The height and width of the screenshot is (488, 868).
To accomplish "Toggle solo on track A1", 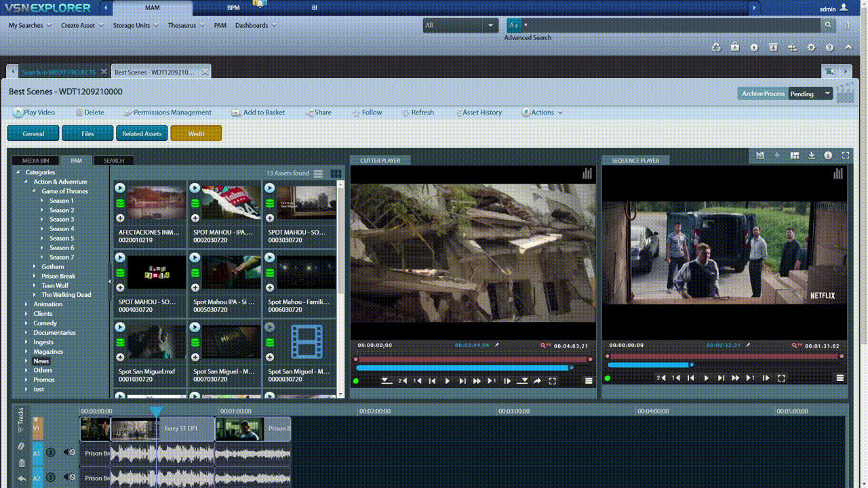I will pos(51,452).
